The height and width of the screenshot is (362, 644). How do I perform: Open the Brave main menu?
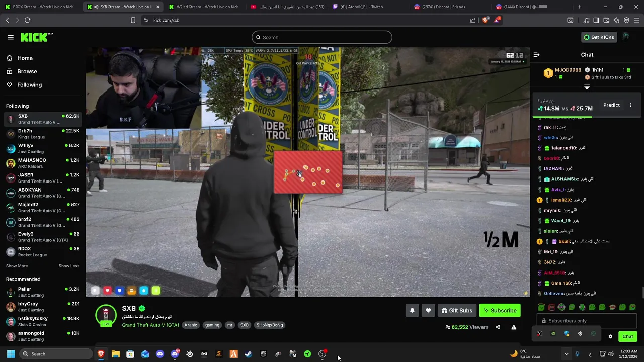pos(636,20)
